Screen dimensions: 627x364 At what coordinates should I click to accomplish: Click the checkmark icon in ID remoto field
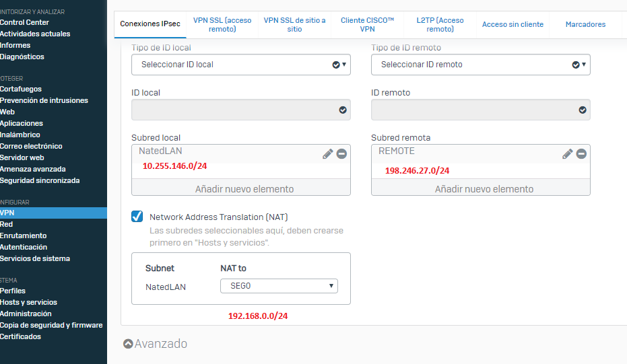point(582,110)
